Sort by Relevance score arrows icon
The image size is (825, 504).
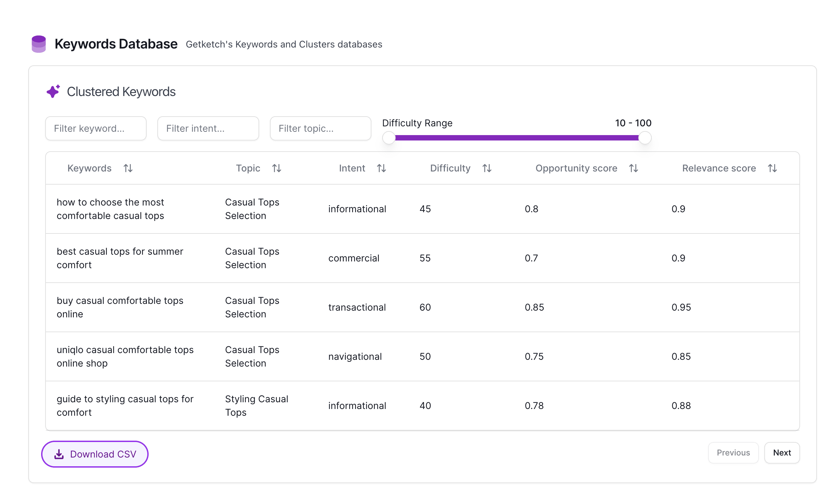[x=772, y=168]
